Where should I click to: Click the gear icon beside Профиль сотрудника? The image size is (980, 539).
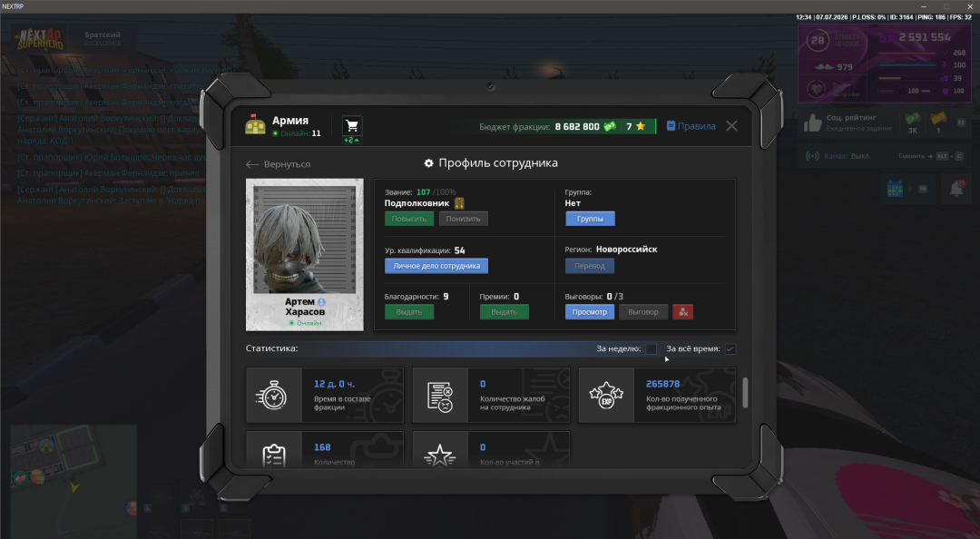pyautogui.click(x=428, y=163)
